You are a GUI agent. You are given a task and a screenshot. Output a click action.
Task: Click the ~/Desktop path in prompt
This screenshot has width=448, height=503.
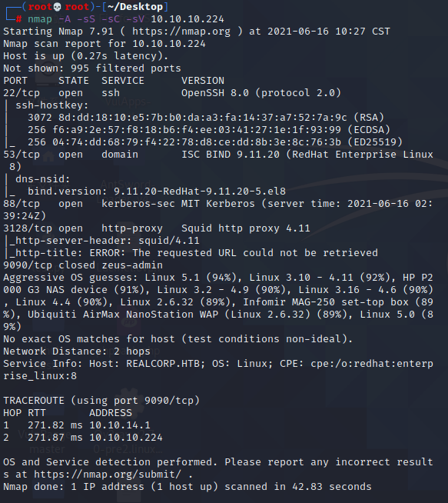135,7
